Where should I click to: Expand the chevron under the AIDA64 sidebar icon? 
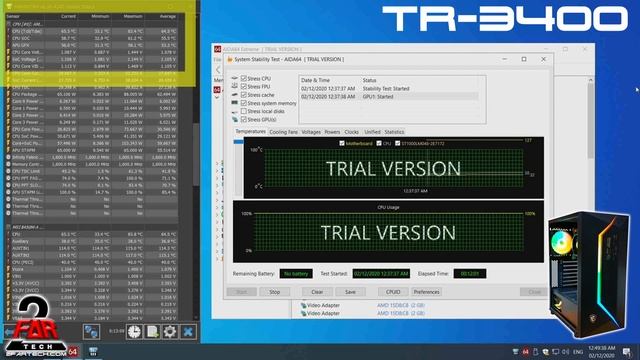pos(217,98)
